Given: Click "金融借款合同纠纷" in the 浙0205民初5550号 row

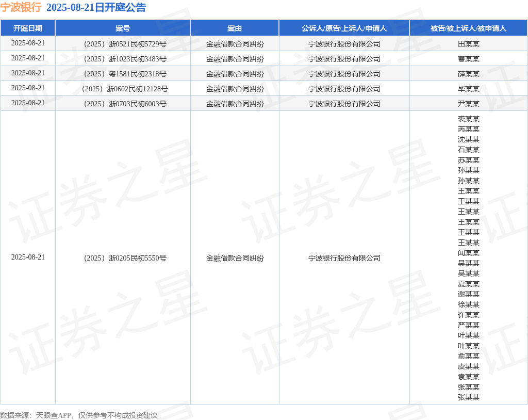Looking at the screenshot, I should point(235,258).
